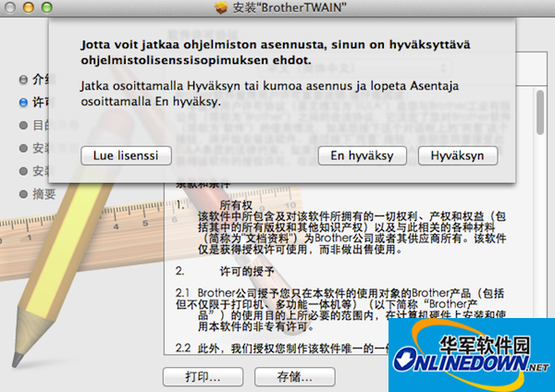
Task: Click the blue bullet of the current license step
Action: [23, 103]
